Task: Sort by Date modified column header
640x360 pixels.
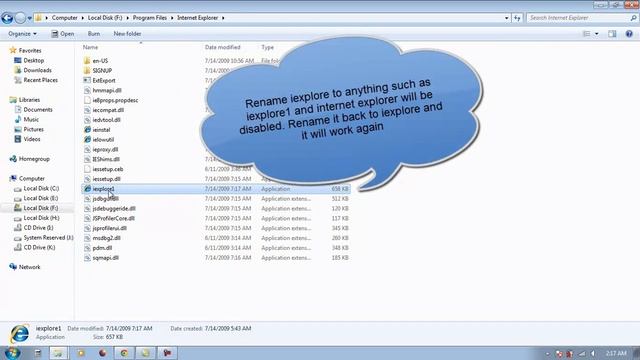Action: (x=222, y=47)
